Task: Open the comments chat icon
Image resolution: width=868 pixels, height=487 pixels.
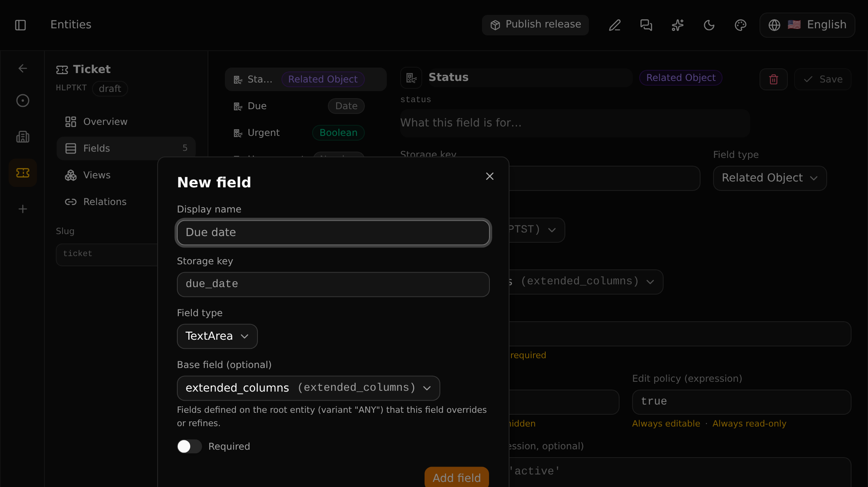Action: [x=646, y=25]
